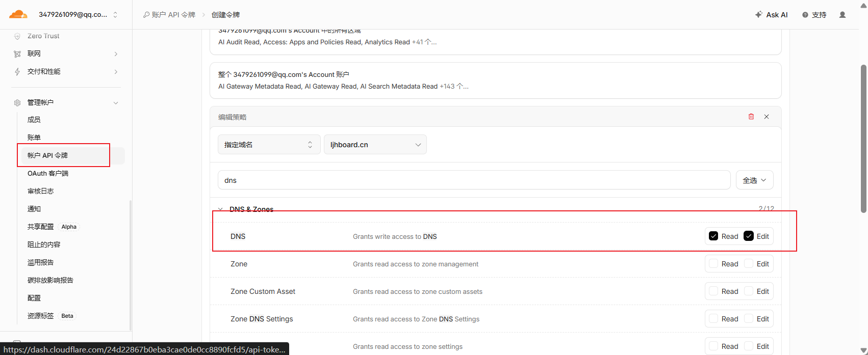This screenshot has height=355, width=868.
Task: Open 成员 in the sidebar
Action: coord(34,120)
